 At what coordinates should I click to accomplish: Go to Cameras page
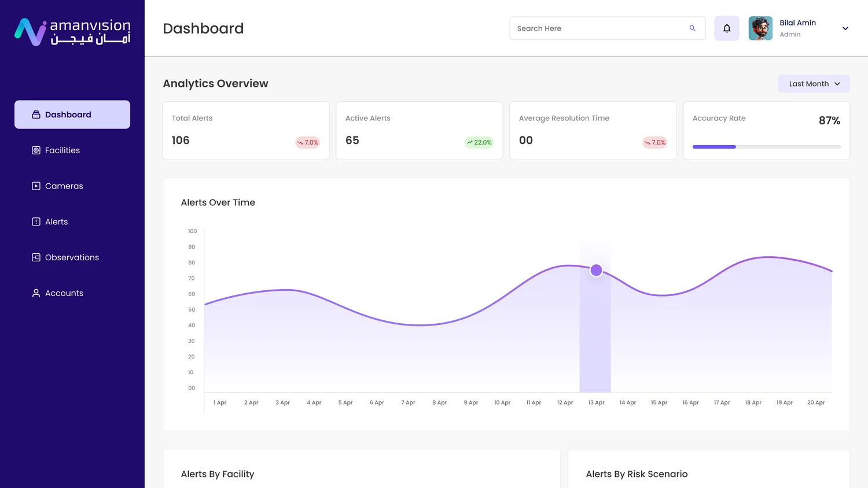[72, 186]
